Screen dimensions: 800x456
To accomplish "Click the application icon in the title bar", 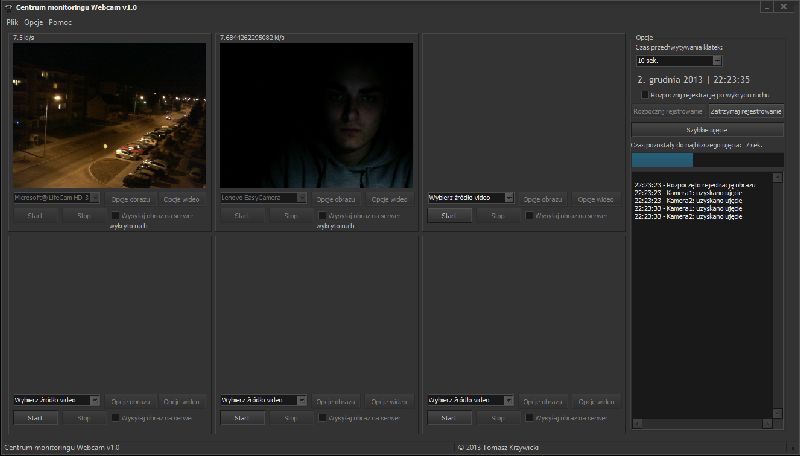I will pyautogui.click(x=8, y=8).
